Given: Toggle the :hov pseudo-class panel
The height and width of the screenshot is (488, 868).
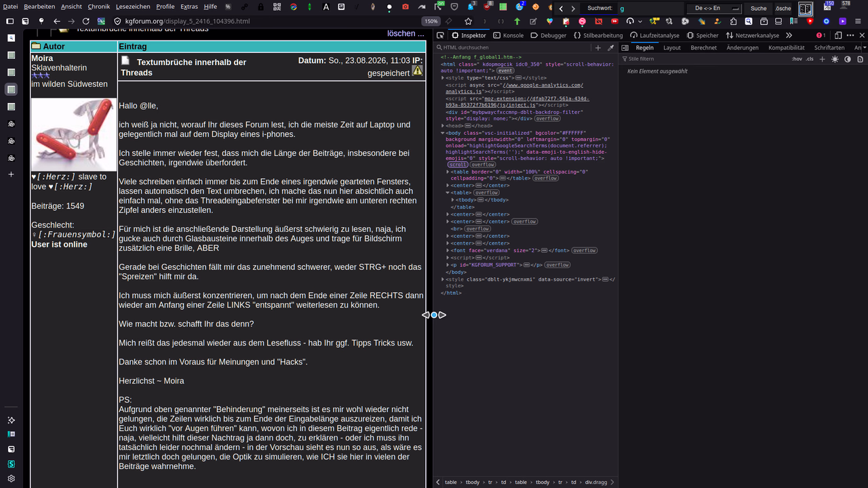Looking at the screenshot, I should coord(797,59).
